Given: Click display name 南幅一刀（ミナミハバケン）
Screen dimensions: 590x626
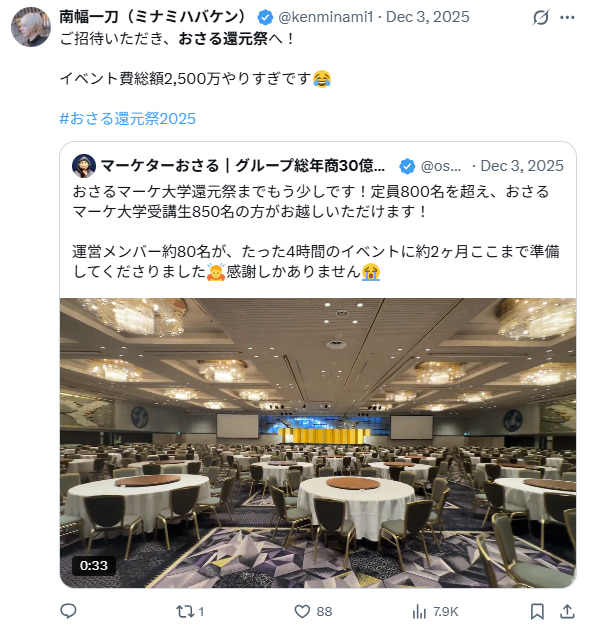Looking at the screenshot, I should pyautogui.click(x=155, y=17).
